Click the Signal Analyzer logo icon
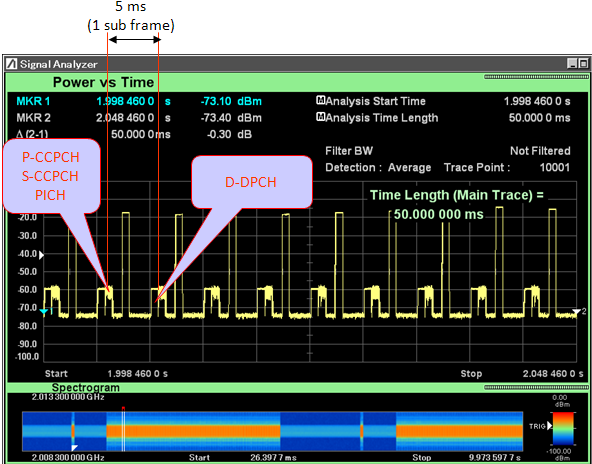The width and height of the screenshot is (592, 464). click(12, 64)
